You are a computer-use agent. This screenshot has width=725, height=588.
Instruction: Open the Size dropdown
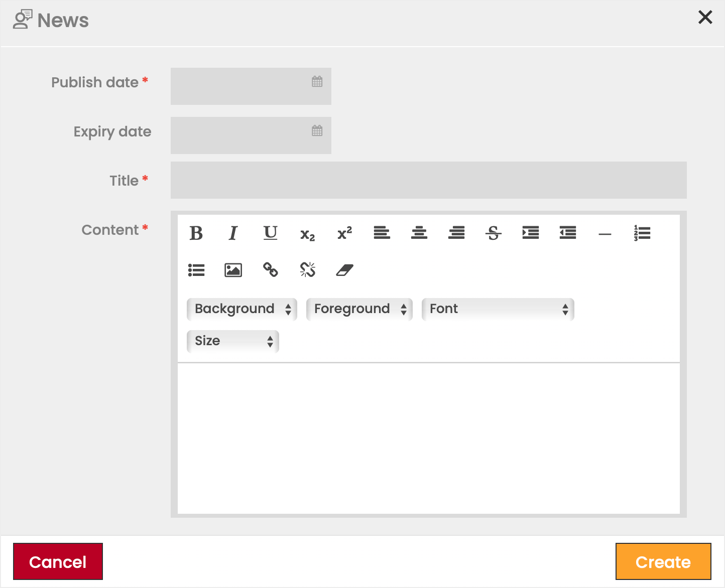point(233,341)
